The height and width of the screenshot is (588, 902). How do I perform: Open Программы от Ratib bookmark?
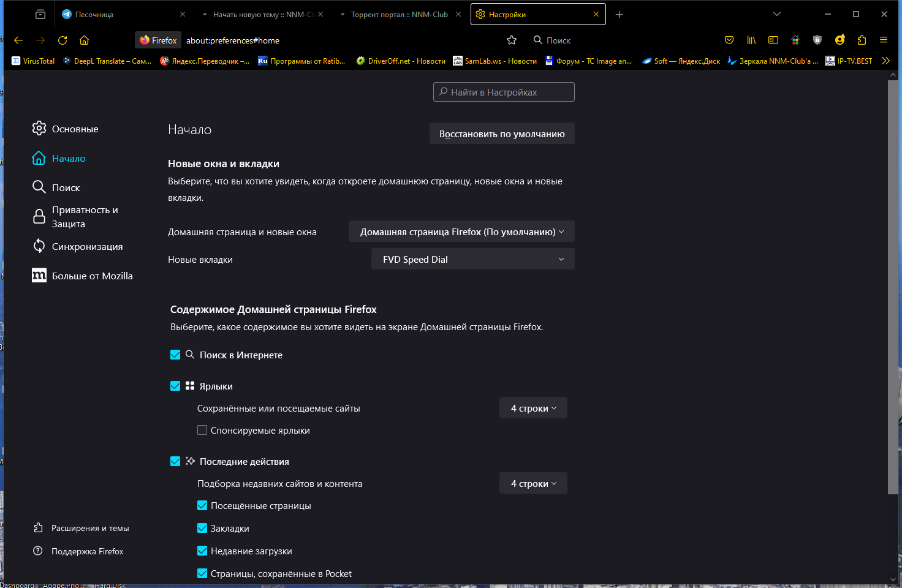(301, 61)
